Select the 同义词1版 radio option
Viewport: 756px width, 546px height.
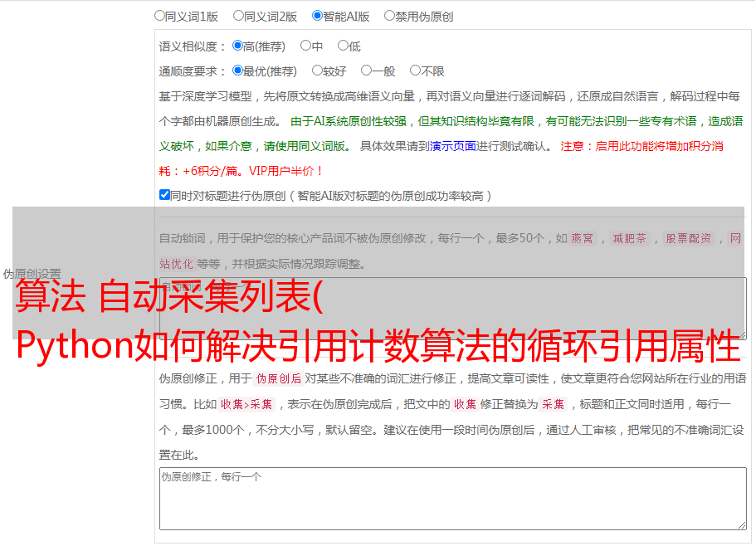[x=159, y=15]
